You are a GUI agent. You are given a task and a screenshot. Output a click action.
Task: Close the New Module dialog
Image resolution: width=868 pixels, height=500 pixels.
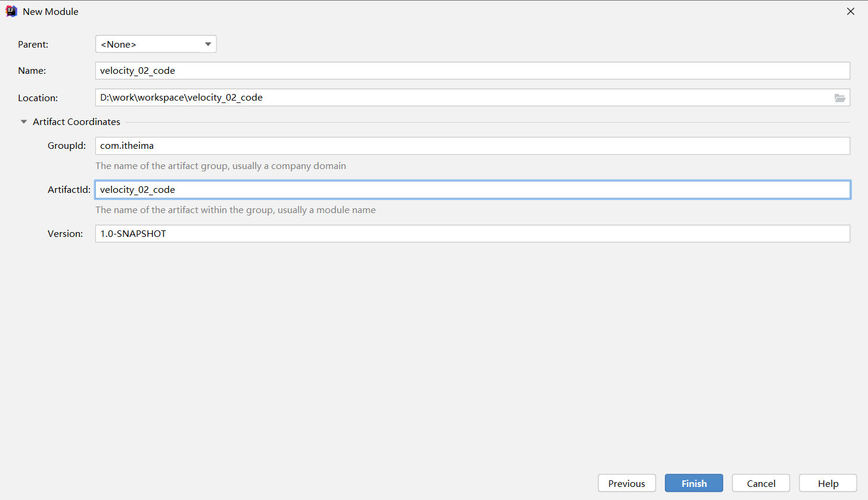point(851,11)
